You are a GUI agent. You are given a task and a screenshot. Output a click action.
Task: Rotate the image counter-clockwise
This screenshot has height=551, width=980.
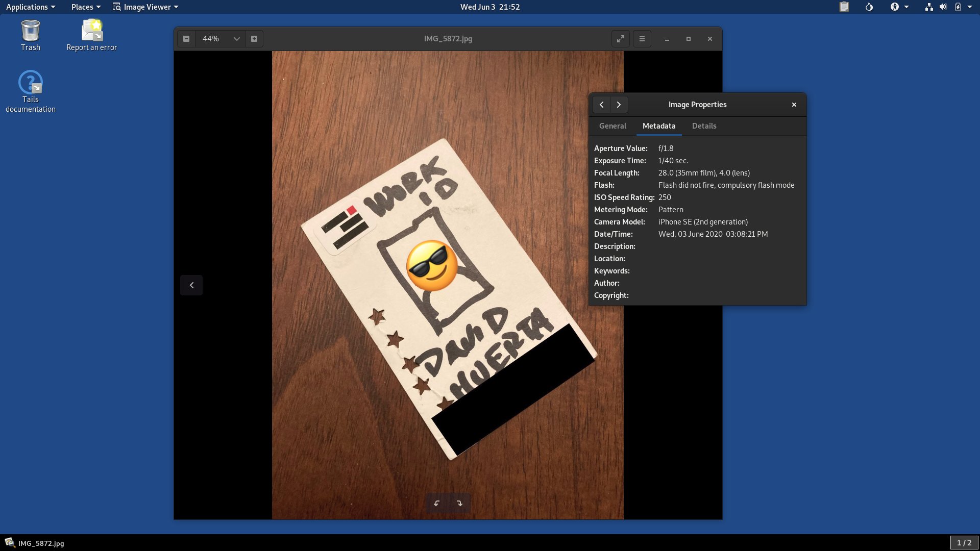coord(437,503)
